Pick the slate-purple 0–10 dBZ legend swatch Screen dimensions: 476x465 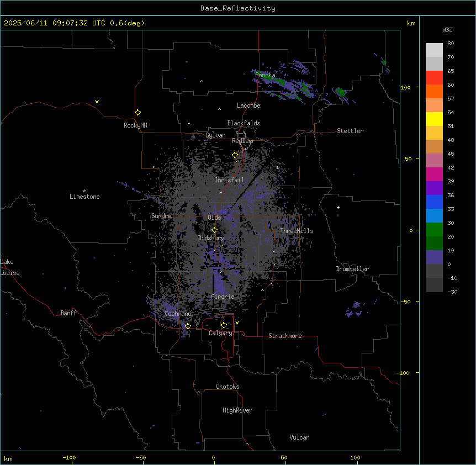434,257
